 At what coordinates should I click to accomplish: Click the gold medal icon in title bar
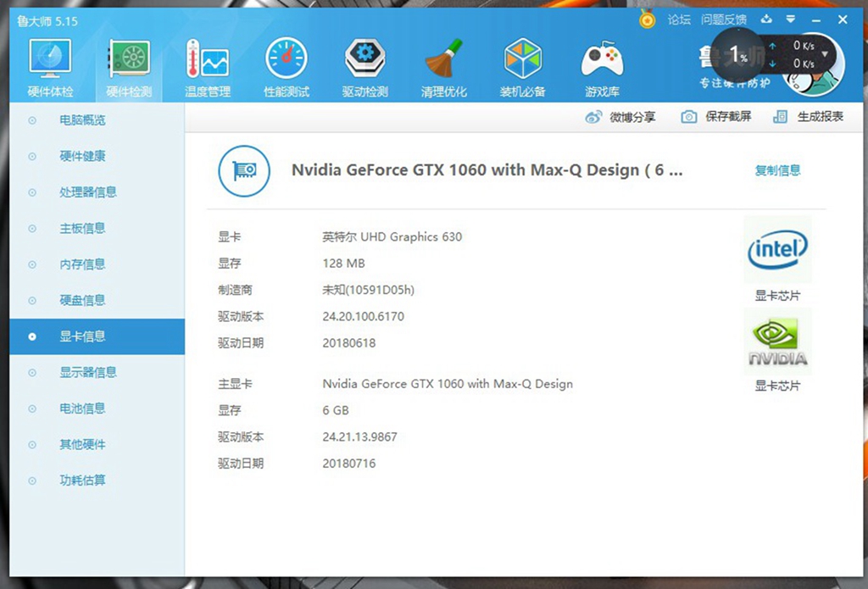coord(647,19)
